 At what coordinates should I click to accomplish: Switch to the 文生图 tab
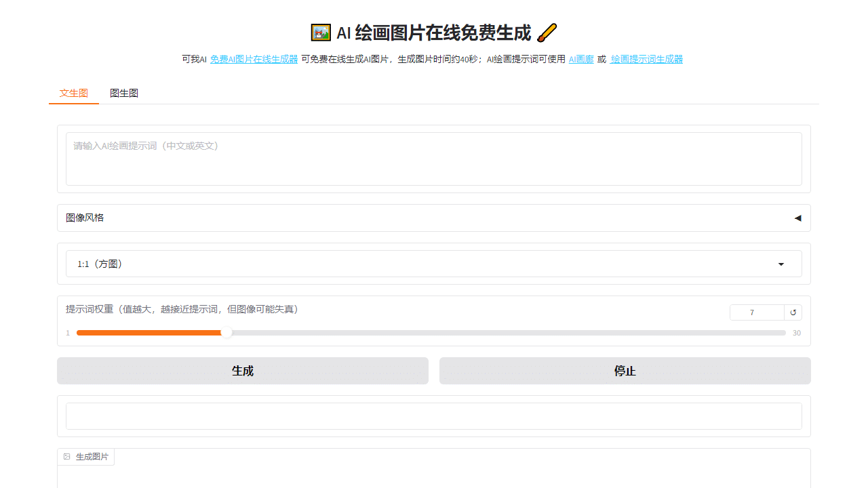(x=74, y=93)
